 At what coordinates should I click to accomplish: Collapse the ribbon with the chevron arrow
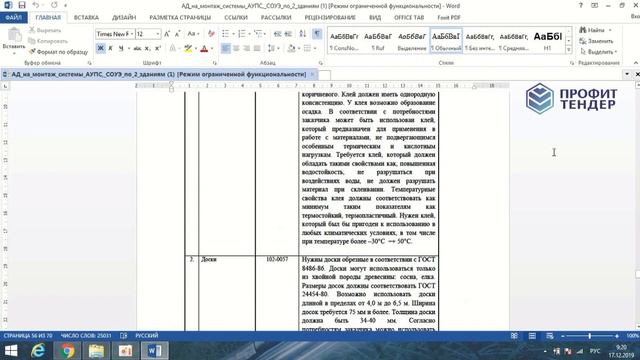636,63
